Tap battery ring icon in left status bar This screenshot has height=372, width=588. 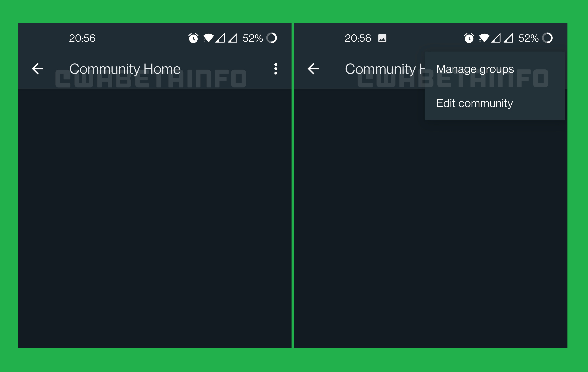click(x=272, y=38)
